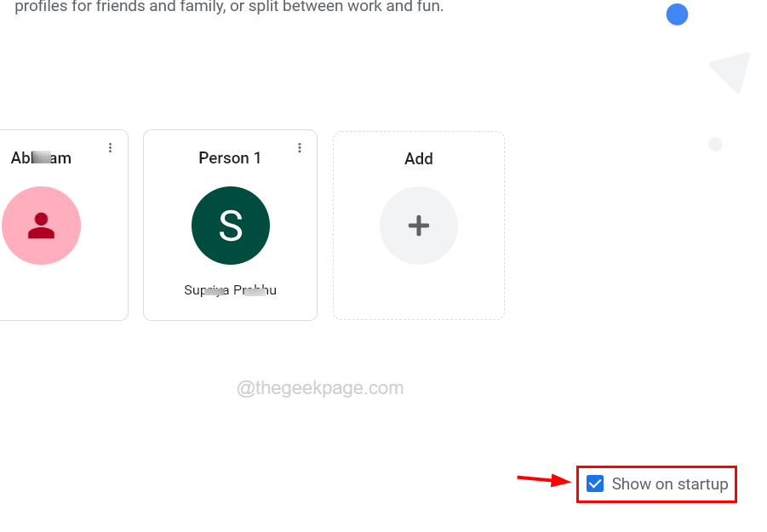Open the kebab menu on the first profile card

tap(110, 147)
